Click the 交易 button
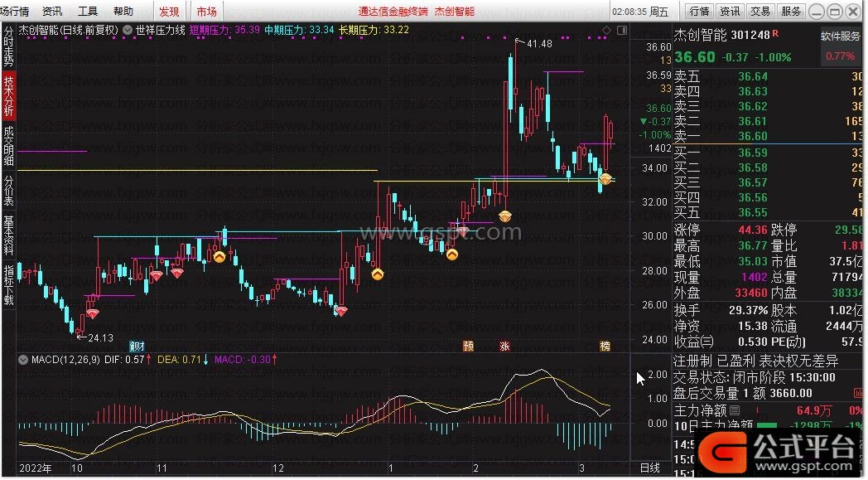 [x=760, y=11]
